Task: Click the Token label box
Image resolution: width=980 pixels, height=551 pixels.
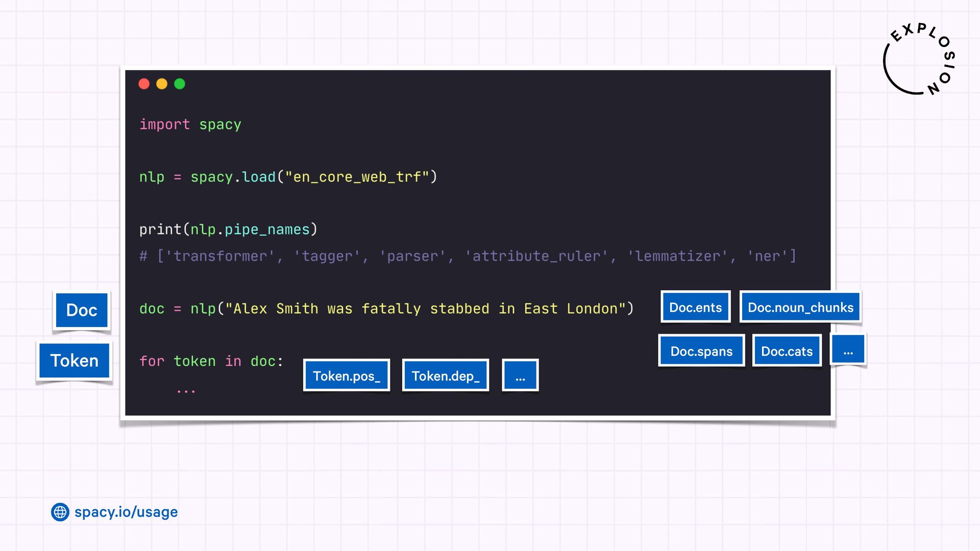Action: coord(75,361)
